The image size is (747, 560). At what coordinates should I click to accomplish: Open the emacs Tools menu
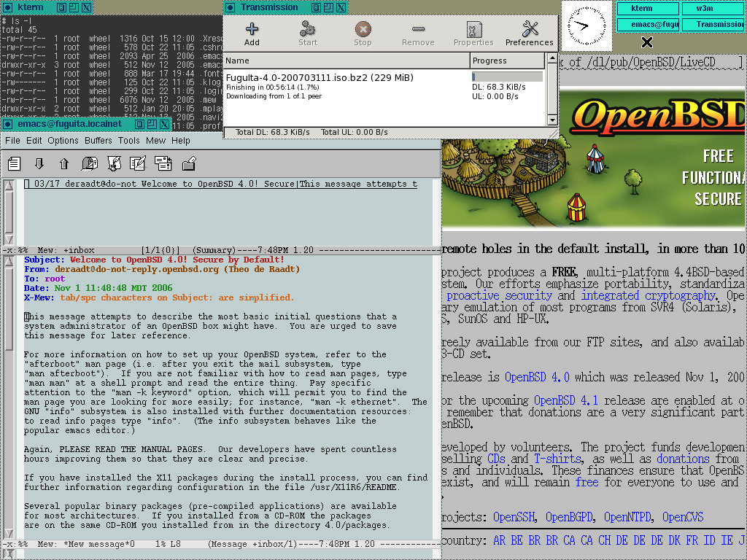tap(128, 141)
